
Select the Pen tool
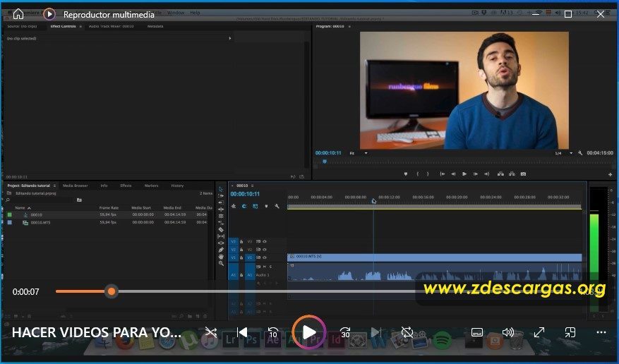[221, 250]
